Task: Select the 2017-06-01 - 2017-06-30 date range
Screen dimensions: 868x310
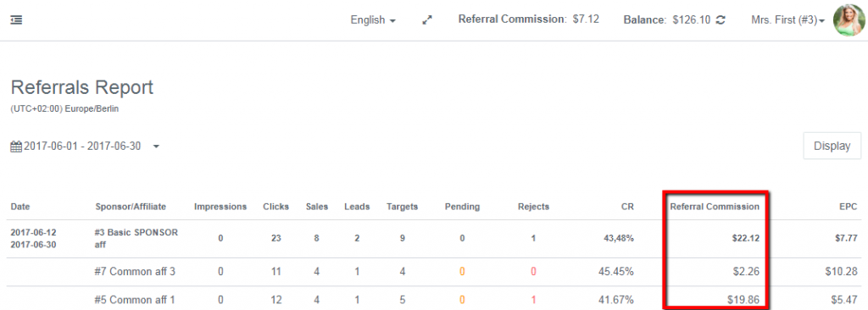Action: click(82, 147)
